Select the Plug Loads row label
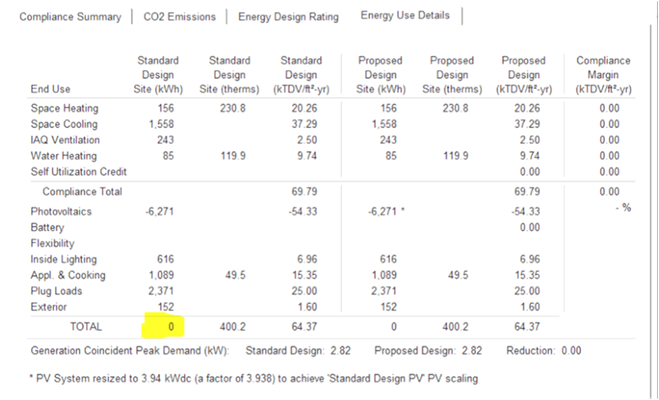 pyautogui.click(x=58, y=290)
